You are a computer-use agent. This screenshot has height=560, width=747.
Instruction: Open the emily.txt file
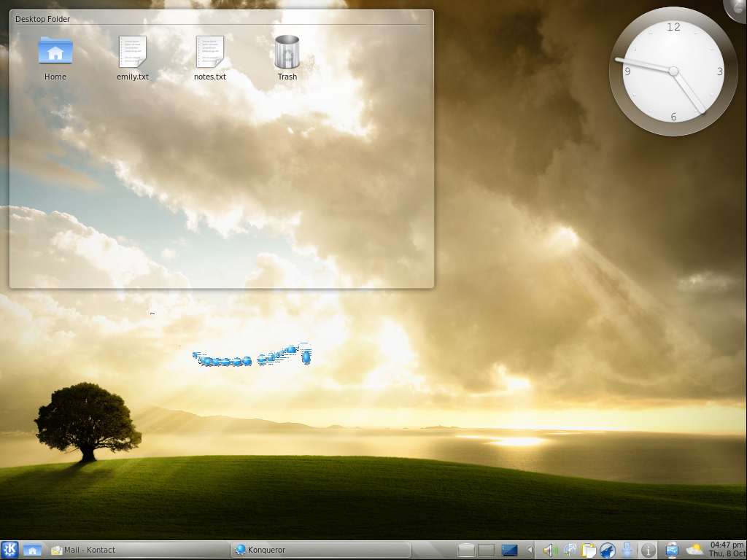[x=133, y=51]
